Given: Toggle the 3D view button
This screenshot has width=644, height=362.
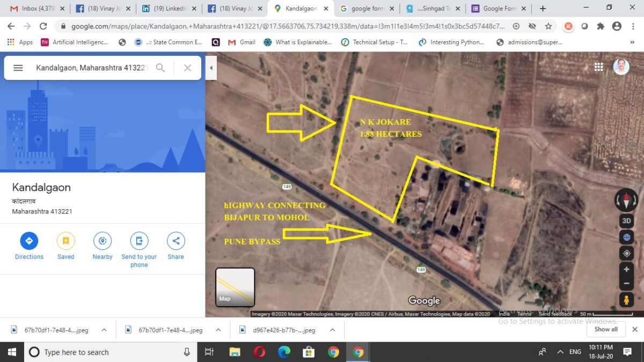Looking at the screenshot, I should (626, 220).
